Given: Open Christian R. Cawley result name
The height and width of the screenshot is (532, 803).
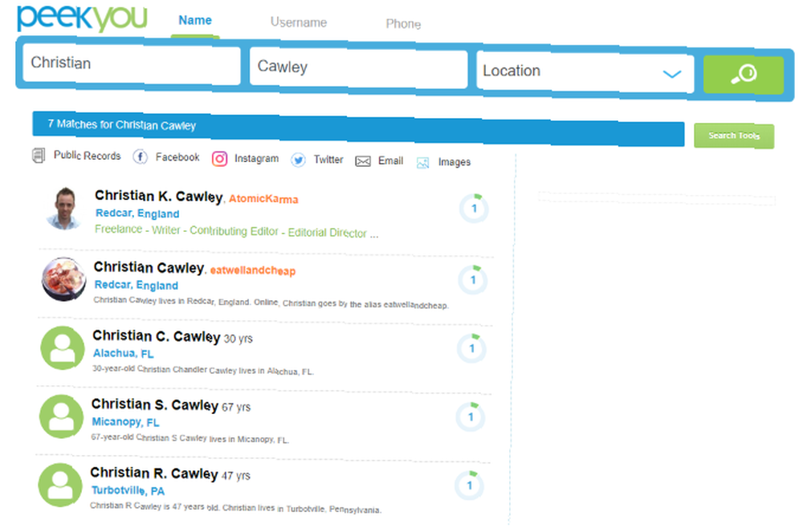Looking at the screenshot, I should coord(154,473).
